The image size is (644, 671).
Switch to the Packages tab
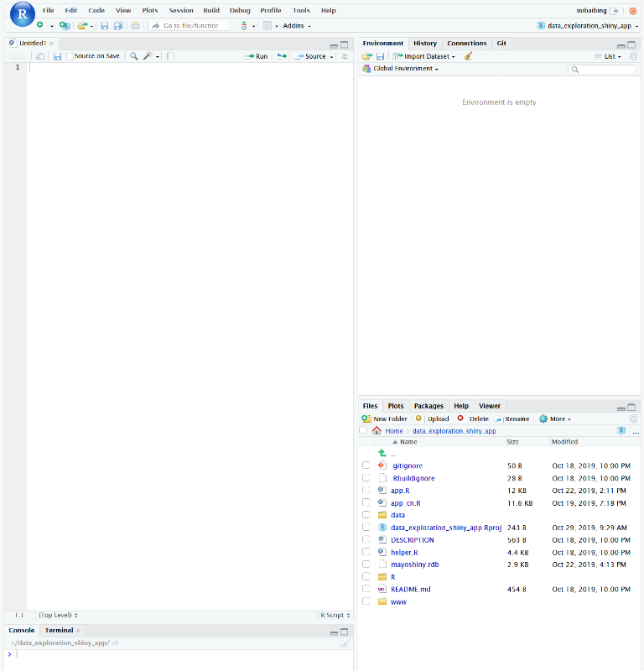[428, 406]
